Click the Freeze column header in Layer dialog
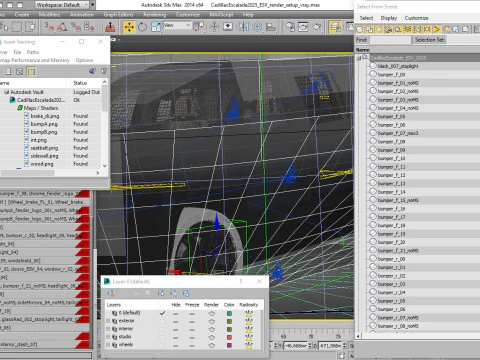Screen dimensions: 480x360 pyautogui.click(x=192, y=305)
